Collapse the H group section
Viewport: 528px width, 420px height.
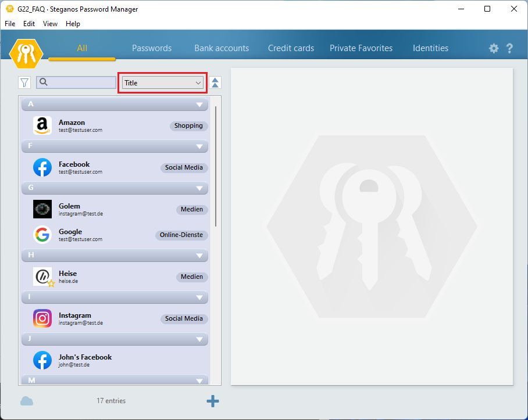tap(199, 256)
